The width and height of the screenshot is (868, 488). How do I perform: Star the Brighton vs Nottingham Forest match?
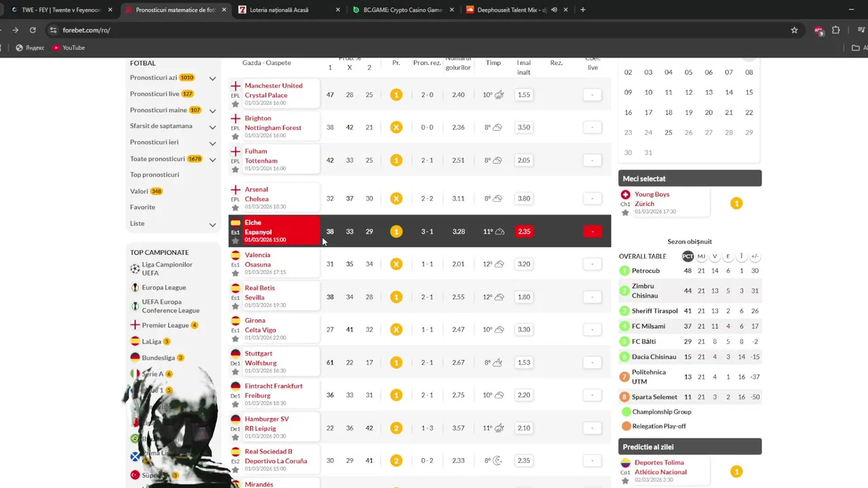pos(235,136)
